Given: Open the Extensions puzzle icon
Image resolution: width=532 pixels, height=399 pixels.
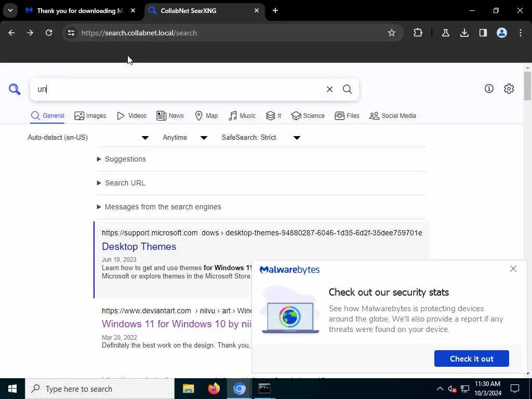Looking at the screenshot, I should click(x=418, y=33).
